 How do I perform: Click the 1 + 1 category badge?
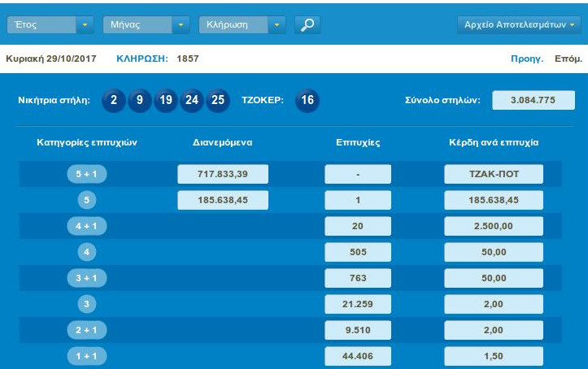87,356
